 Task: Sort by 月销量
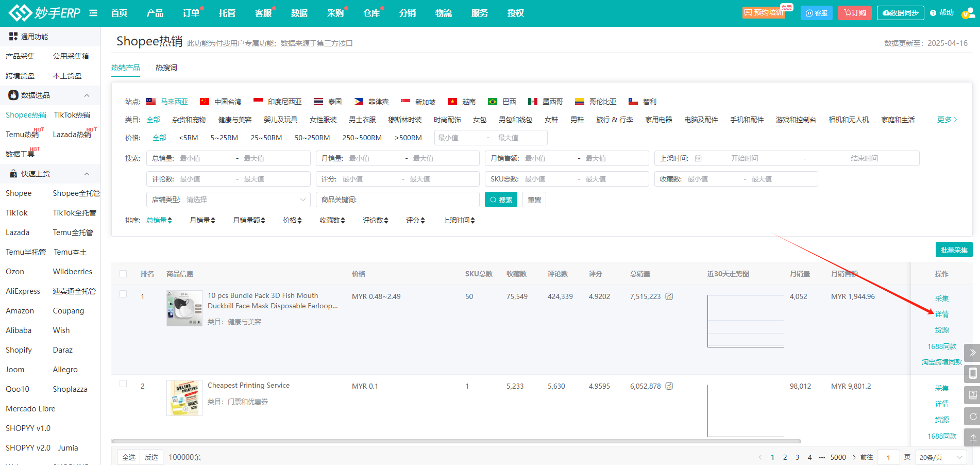point(202,220)
